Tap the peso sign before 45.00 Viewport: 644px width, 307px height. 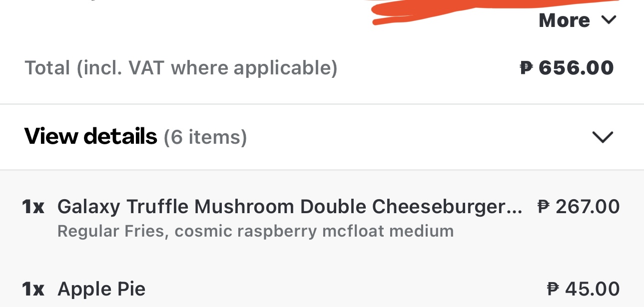(554, 289)
